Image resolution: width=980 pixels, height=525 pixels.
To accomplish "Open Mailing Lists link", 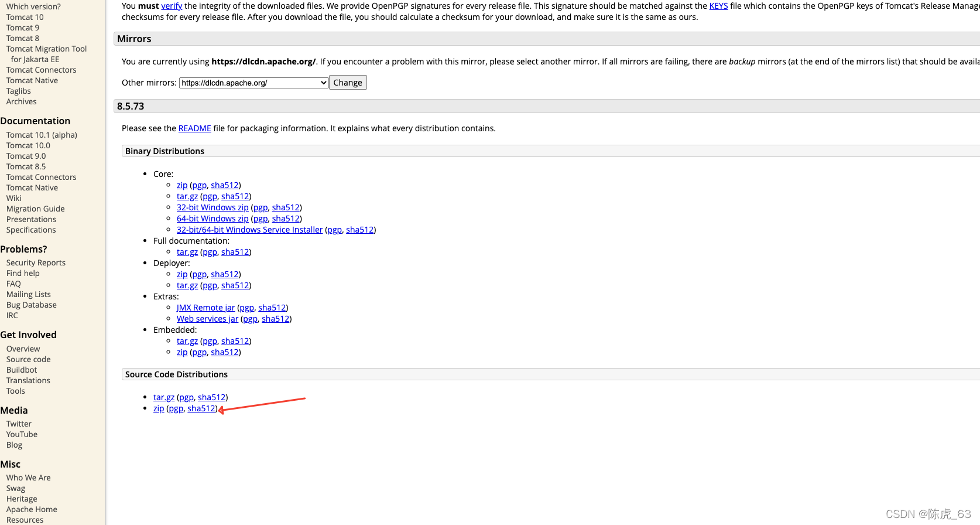I will click(28, 294).
